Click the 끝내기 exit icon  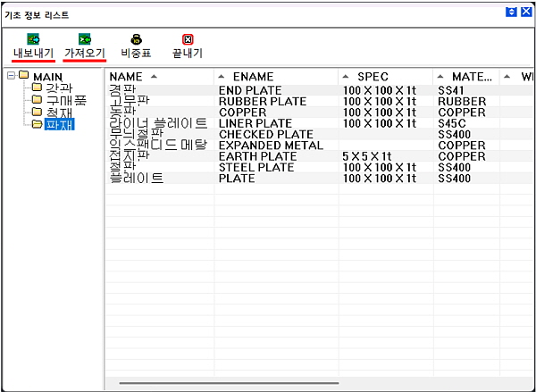[x=188, y=39]
